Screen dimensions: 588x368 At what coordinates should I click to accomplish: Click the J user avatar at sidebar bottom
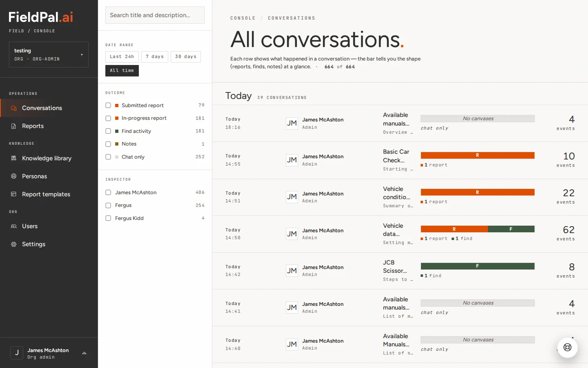point(17,353)
